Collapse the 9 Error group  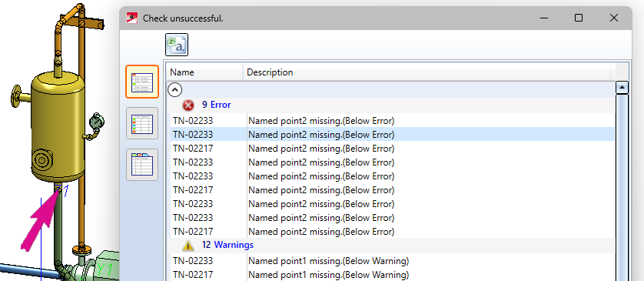(217, 105)
